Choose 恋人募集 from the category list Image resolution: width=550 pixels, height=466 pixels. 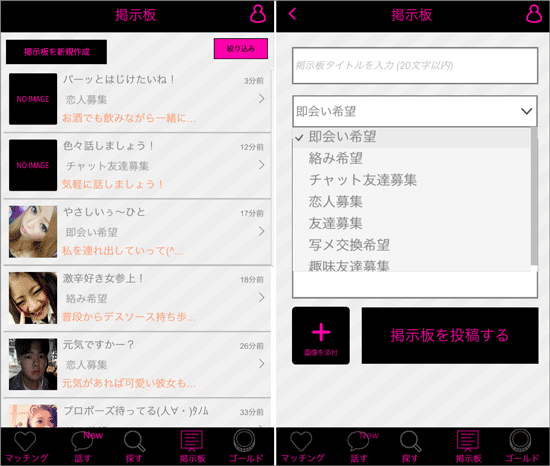click(335, 202)
